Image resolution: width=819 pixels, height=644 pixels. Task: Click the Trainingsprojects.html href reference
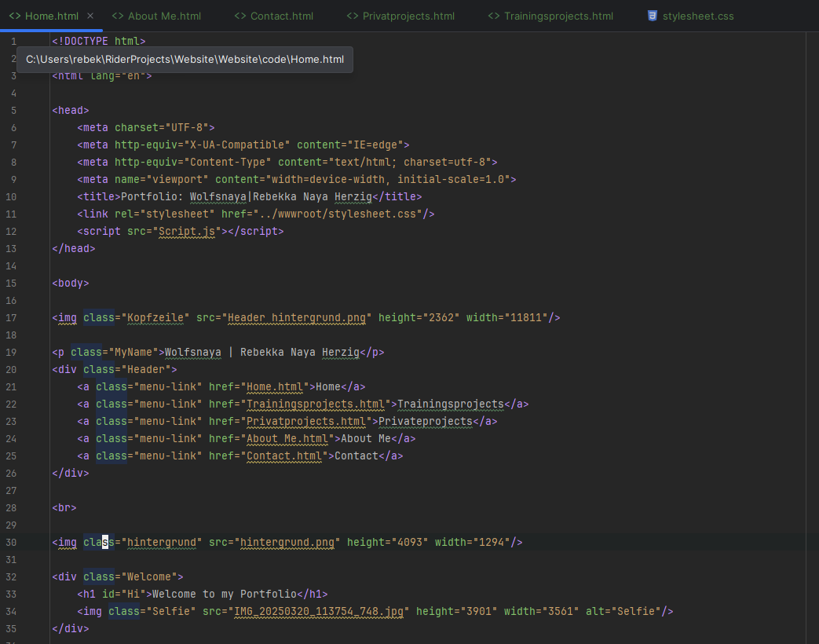[316, 404]
